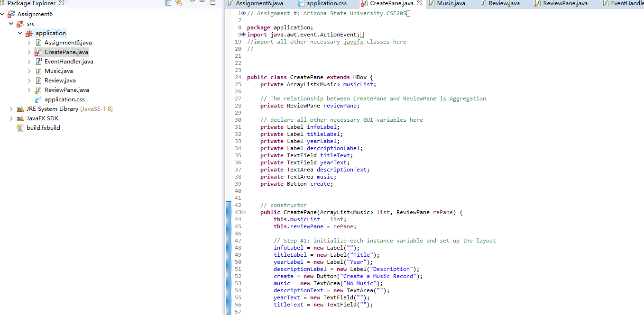Open the Package Explorer view menu arrow

192,2
